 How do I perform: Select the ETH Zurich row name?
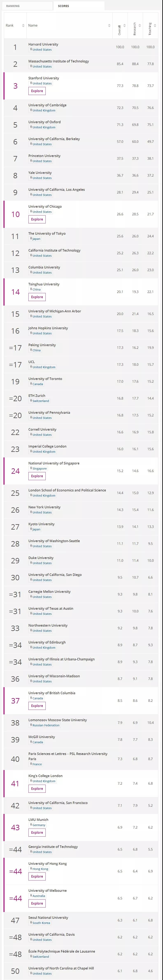[37, 395]
